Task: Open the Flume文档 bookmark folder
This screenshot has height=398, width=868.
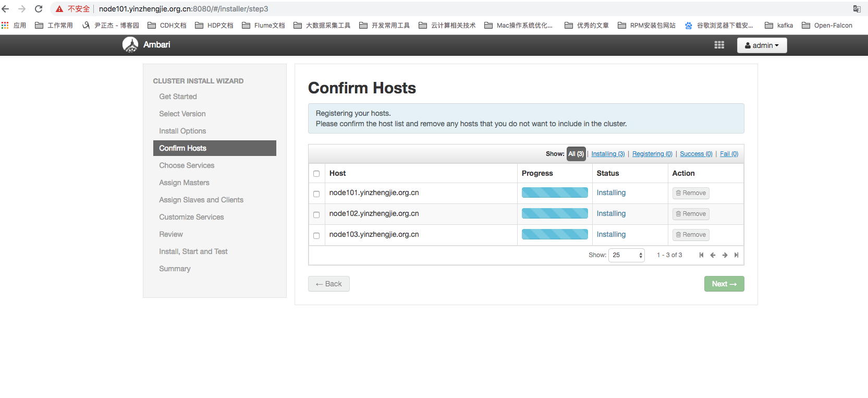Action: [263, 25]
